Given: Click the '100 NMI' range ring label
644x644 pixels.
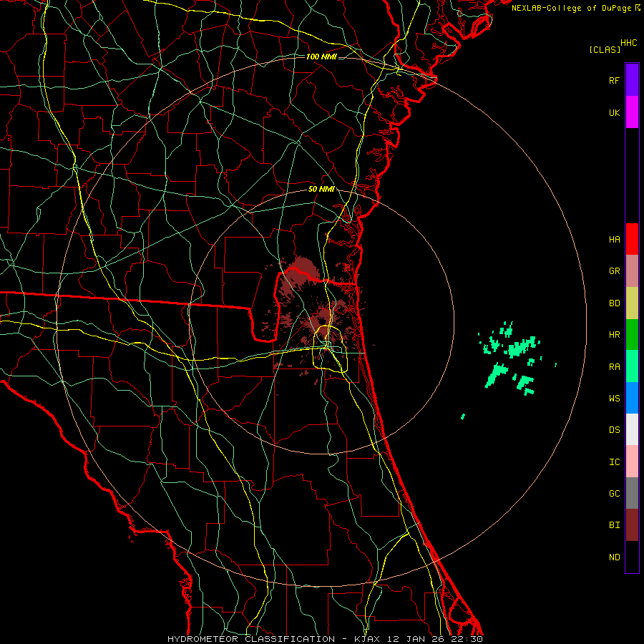Looking at the screenshot, I should click(321, 57).
